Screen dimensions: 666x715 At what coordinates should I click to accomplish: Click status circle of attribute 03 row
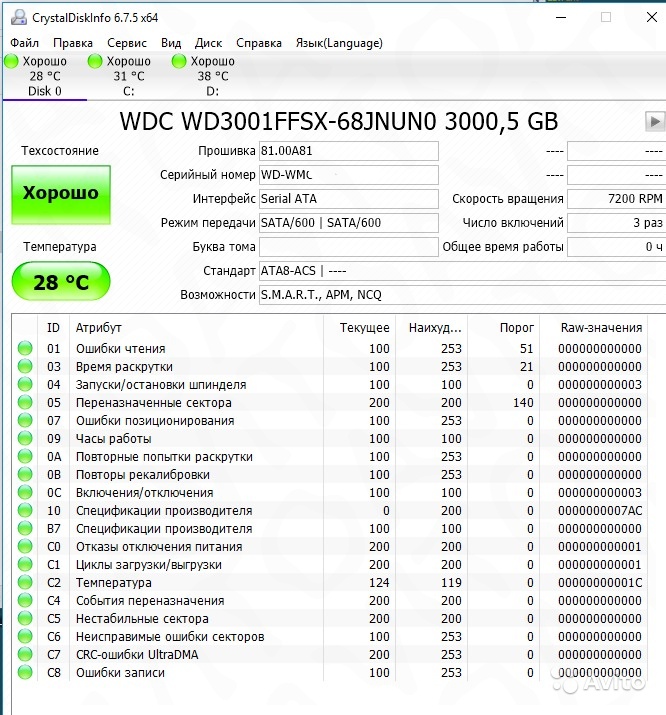click(x=25, y=366)
